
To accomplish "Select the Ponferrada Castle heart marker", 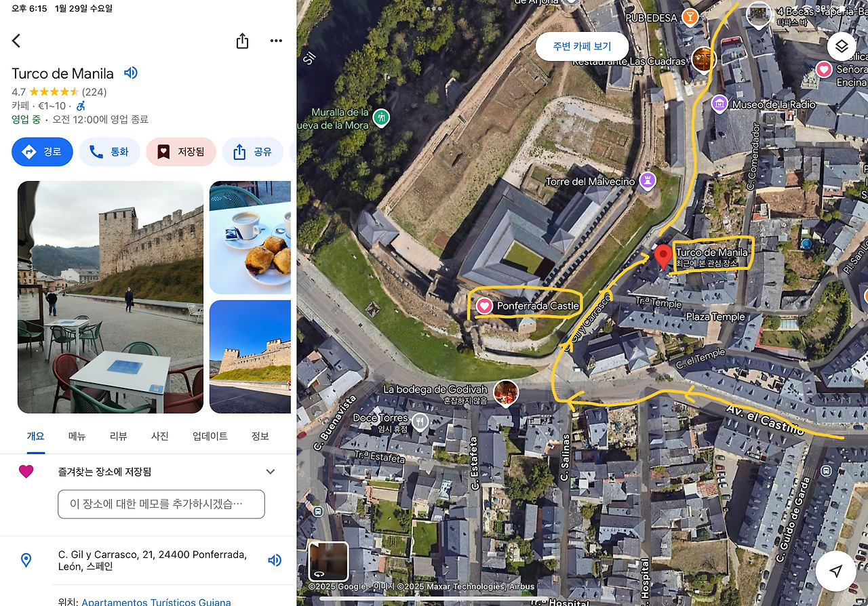I will [484, 306].
